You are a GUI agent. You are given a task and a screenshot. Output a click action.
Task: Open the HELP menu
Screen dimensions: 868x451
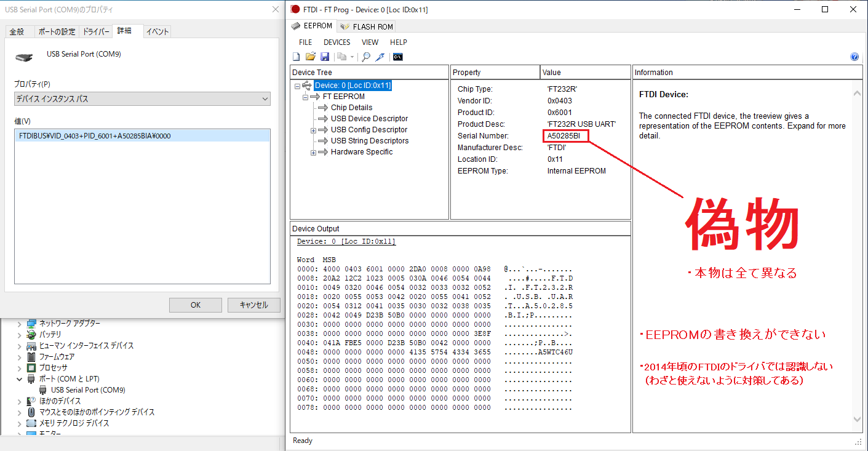[x=399, y=42]
